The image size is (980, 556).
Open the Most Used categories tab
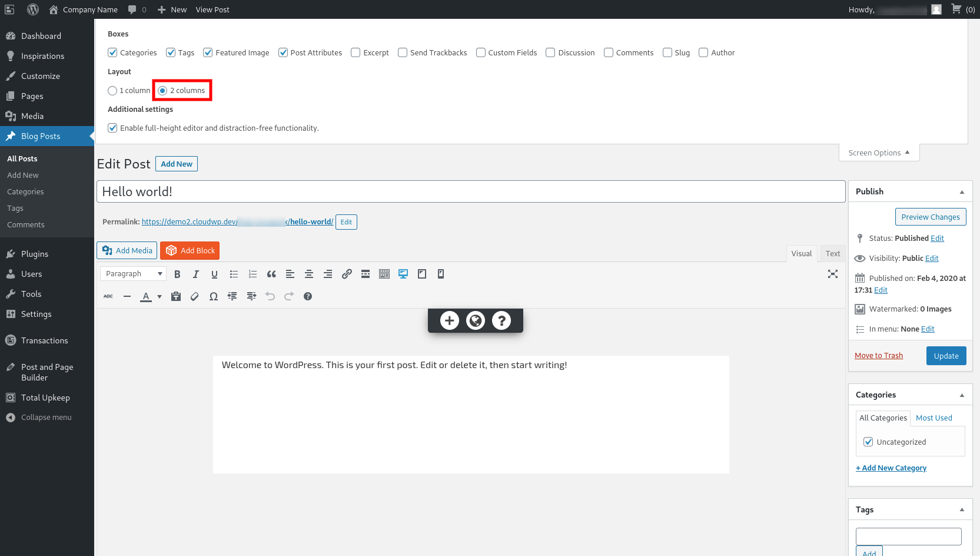click(934, 418)
